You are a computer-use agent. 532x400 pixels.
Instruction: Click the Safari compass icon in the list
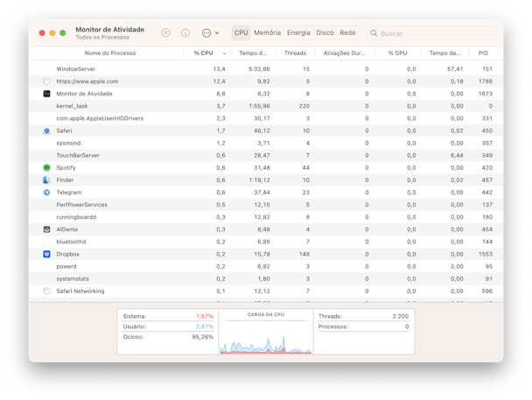tap(47, 130)
